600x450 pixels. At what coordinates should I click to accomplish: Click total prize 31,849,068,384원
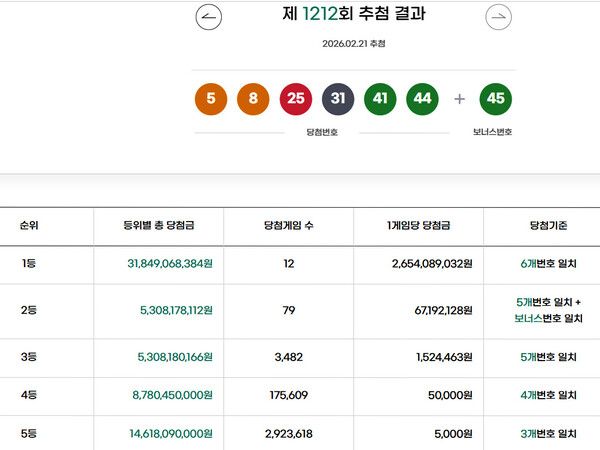(170, 264)
